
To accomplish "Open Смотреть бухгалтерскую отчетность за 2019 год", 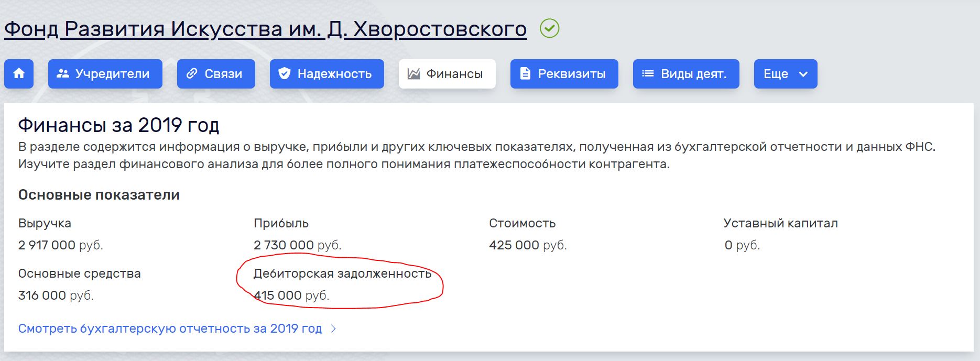I will tap(170, 329).
